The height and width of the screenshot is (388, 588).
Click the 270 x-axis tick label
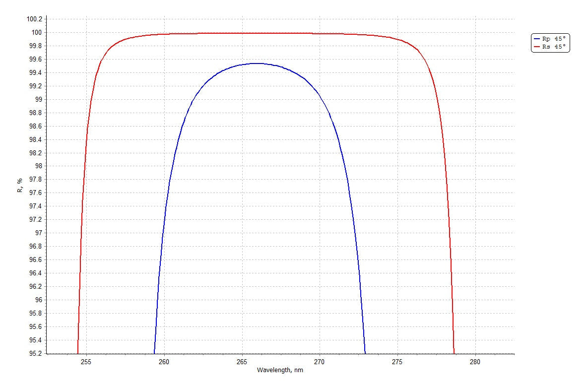[x=320, y=362]
